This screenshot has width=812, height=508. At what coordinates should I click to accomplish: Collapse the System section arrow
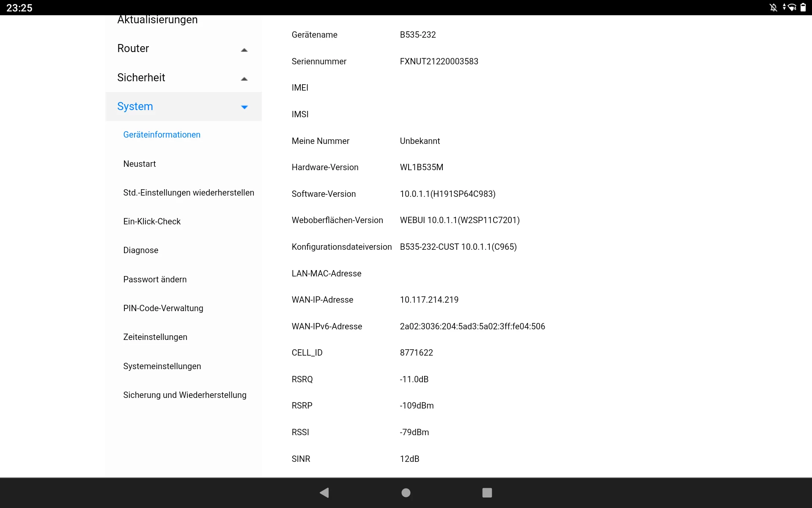pos(244,107)
